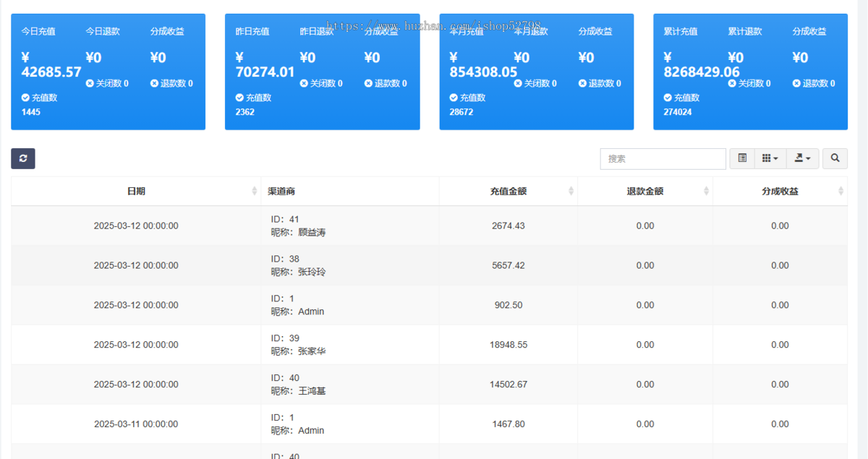The width and height of the screenshot is (868, 459).
Task: Toggle the card view icon
Action: click(742, 158)
